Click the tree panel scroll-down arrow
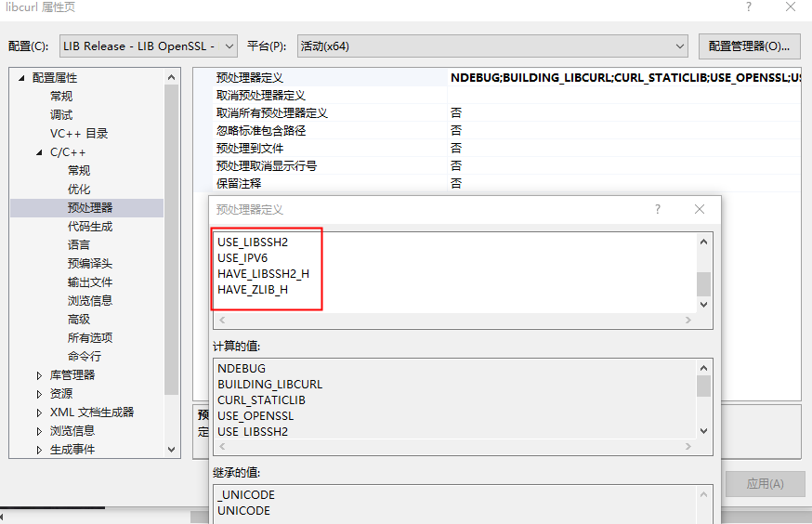812x524 pixels. coord(171,450)
